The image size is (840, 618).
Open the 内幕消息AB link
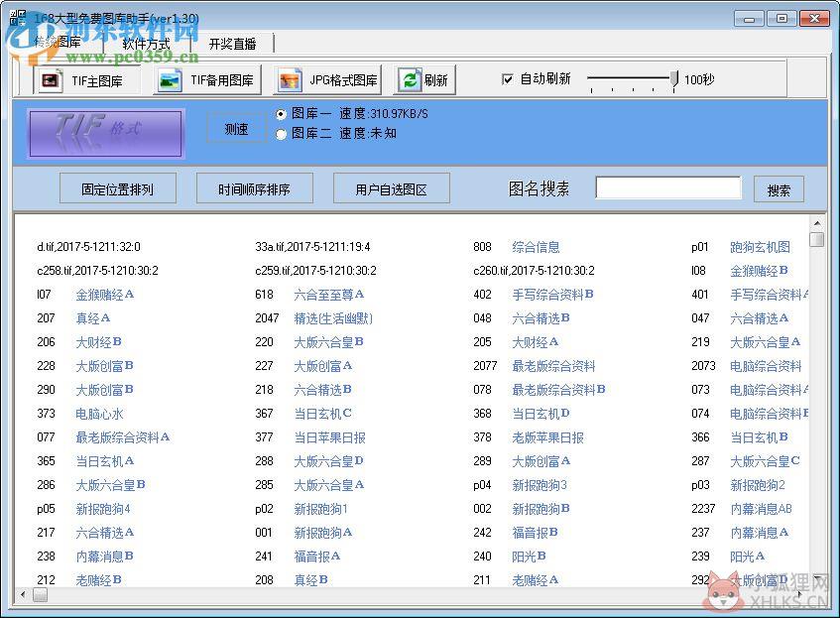coord(761,509)
